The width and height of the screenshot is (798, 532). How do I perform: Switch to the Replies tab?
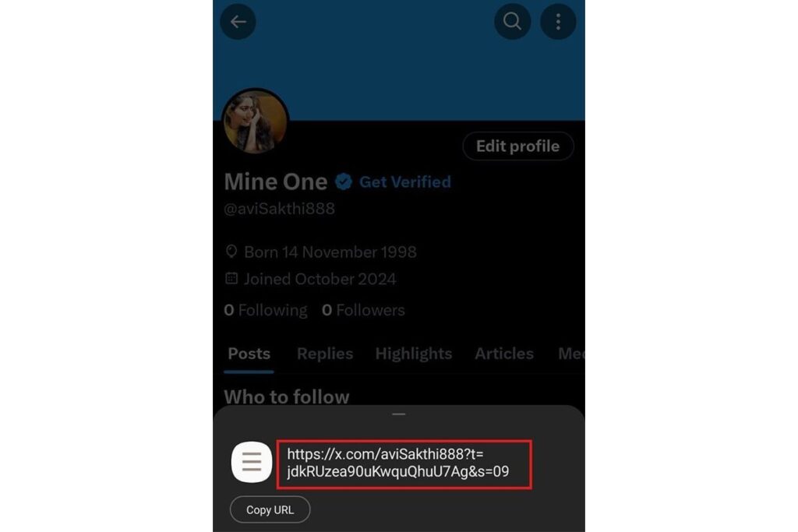[x=325, y=354]
